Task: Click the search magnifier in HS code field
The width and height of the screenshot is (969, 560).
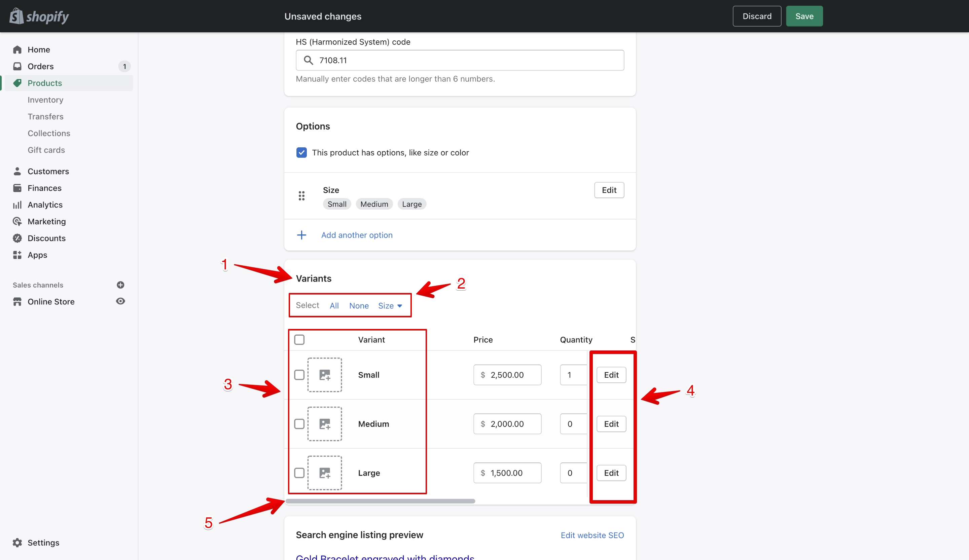Action: 308,60
